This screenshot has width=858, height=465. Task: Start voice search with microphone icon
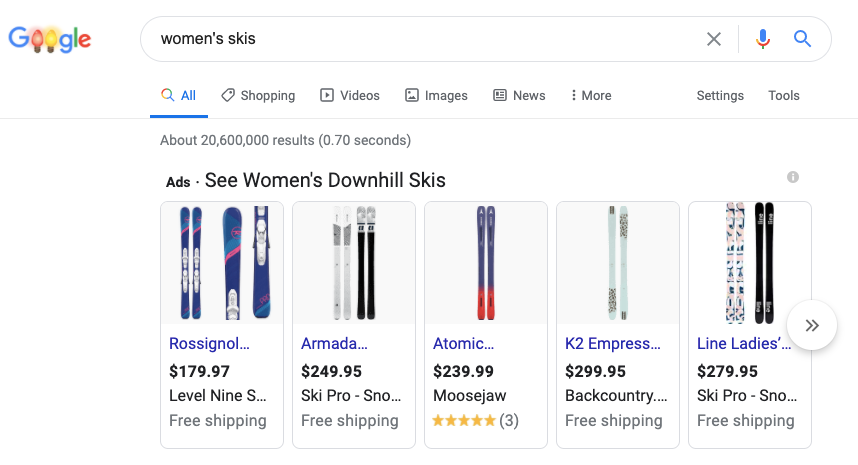pyautogui.click(x=763, y=39)
